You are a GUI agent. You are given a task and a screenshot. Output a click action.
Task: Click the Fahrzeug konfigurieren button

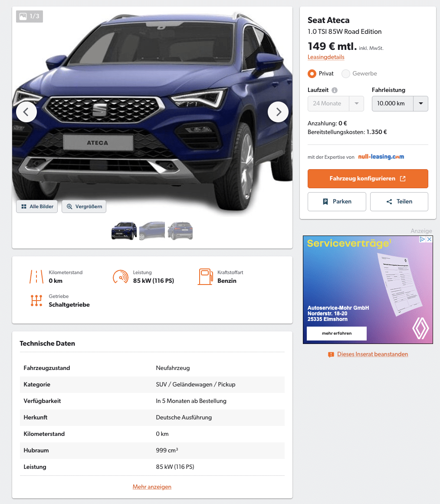(368, 178)
